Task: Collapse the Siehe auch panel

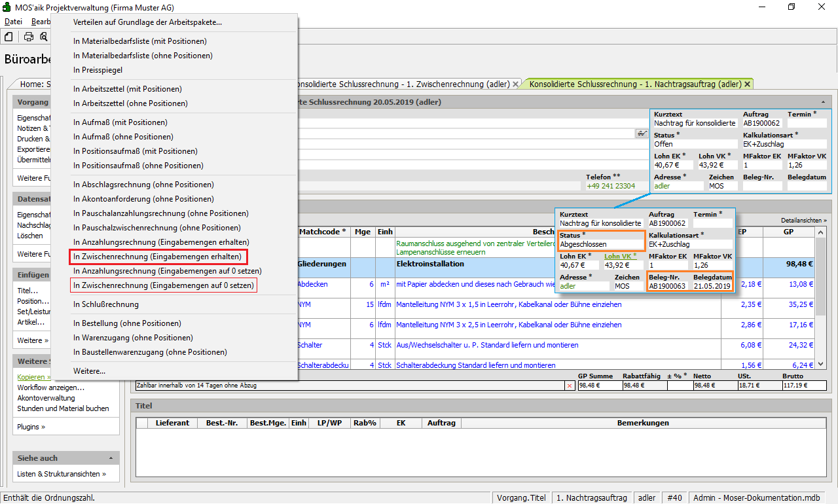Action: [x=110, y=458]
